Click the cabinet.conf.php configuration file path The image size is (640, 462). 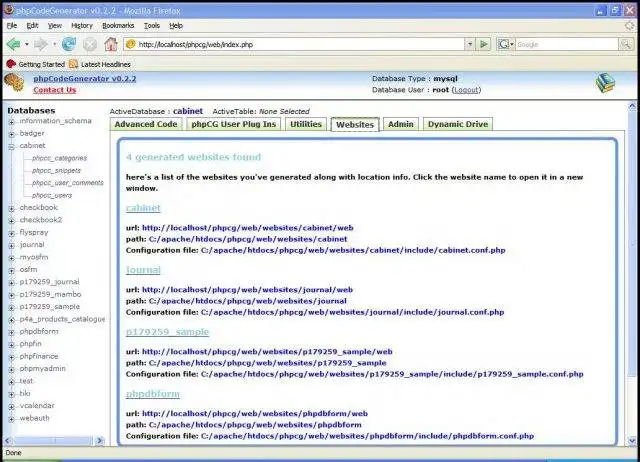click(x=353, y=250)
